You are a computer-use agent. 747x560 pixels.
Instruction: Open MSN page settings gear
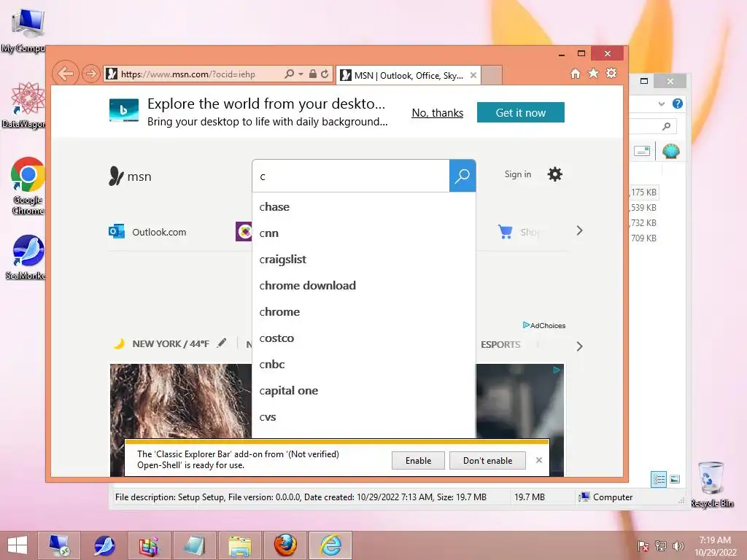coord(554,174)
